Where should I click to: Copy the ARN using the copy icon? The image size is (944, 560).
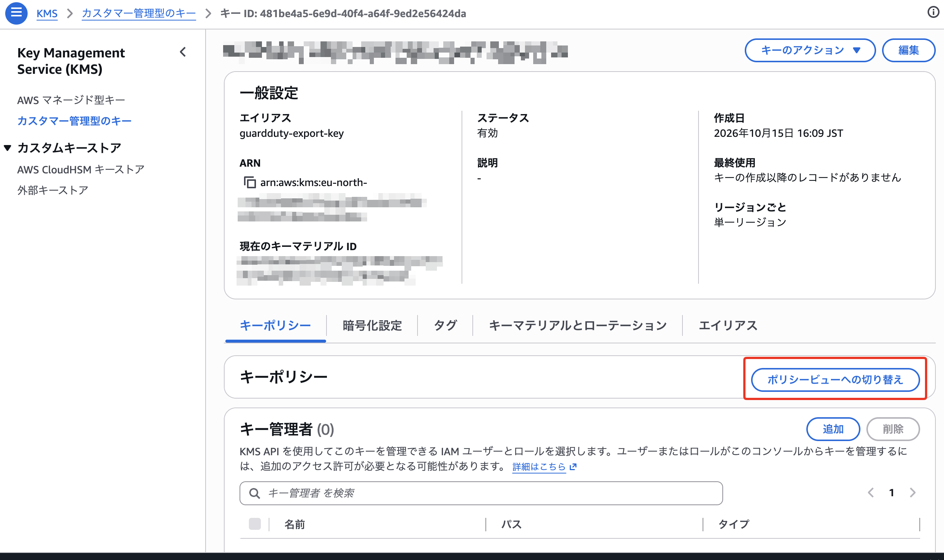[x=250, y=182]
